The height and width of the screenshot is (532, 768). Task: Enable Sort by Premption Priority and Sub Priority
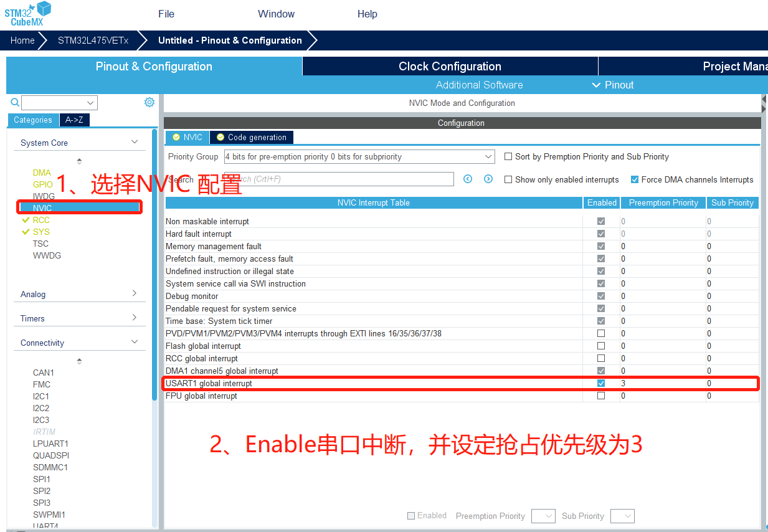click(x=508, y=156)
